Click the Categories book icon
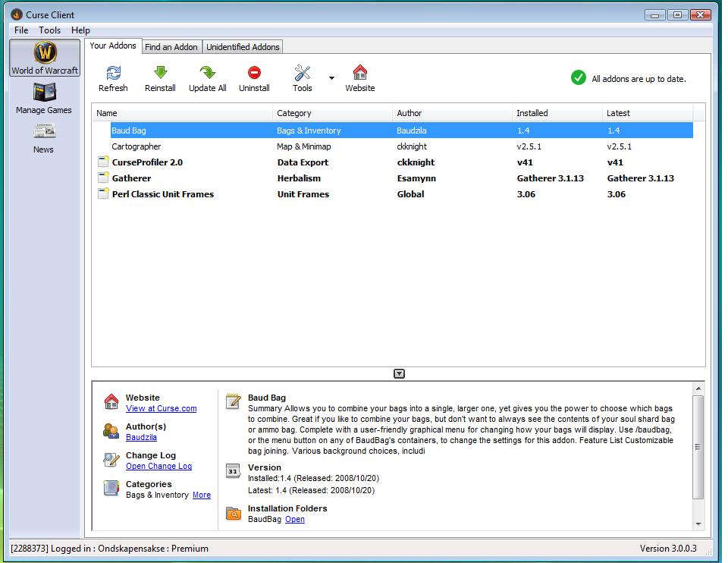Image resolution: width=728 pixels, height=563 pixels. 111,488
